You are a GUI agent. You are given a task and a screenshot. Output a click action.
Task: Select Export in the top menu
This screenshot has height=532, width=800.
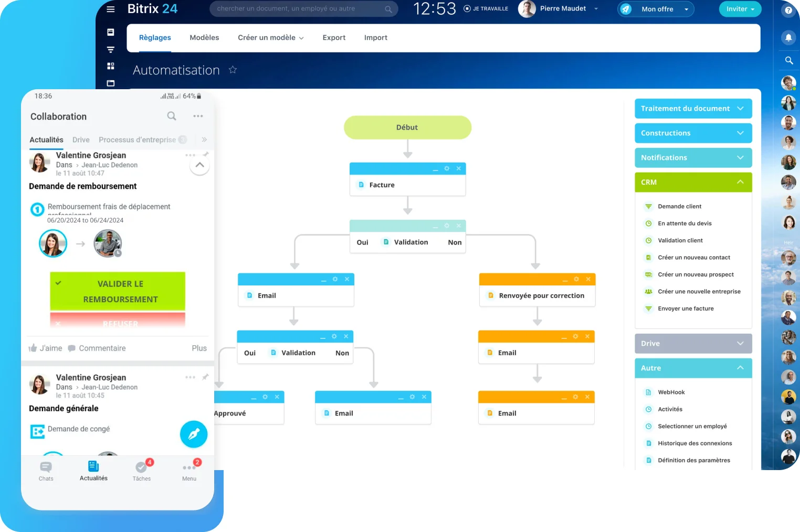click(334, 37)
